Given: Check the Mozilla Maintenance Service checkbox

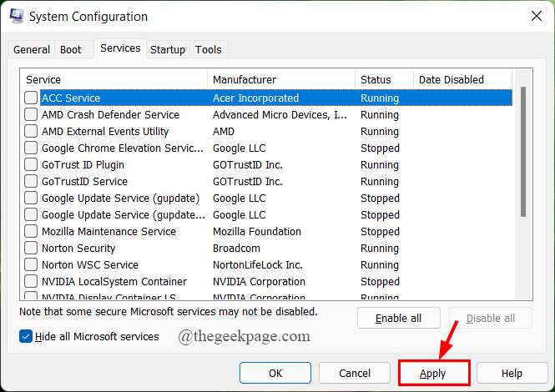Looking at the screenshot, I should tap(31, 231).
